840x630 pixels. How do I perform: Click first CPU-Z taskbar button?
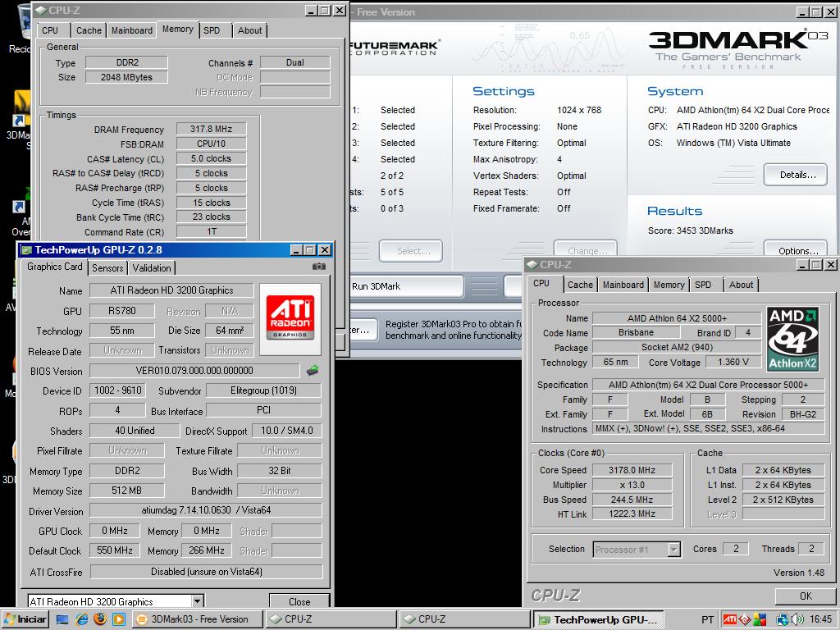tap(331, 619)
